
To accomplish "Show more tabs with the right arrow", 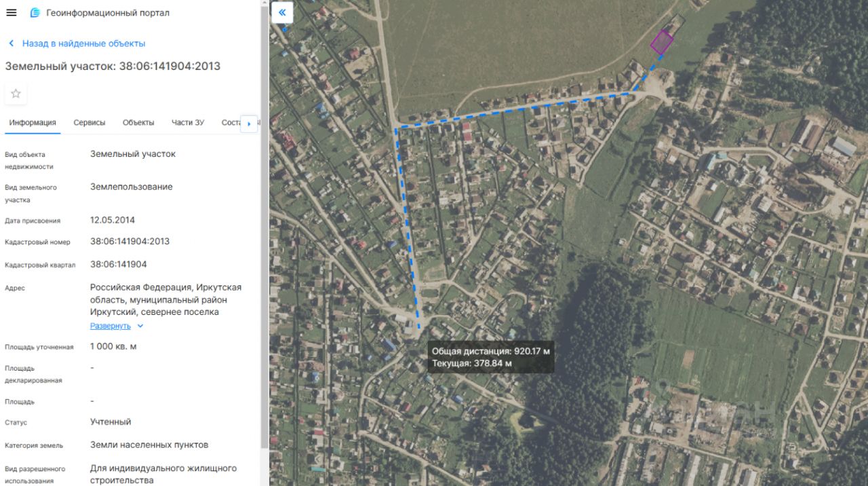I will 249,124.
